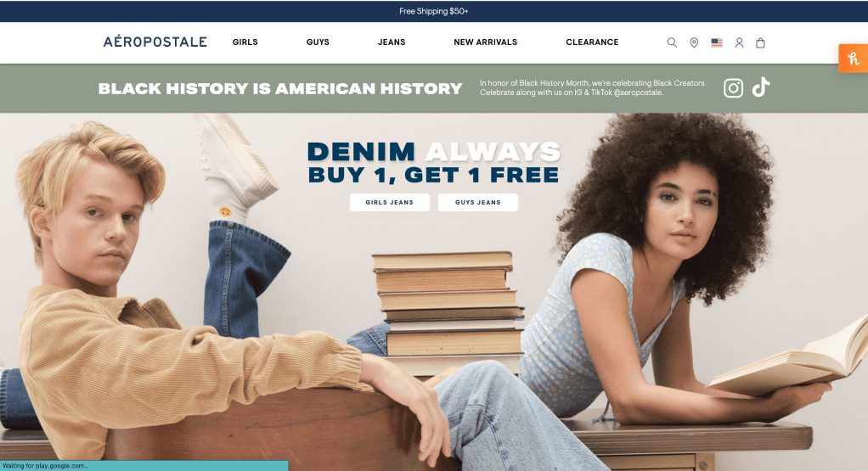Open the Guys menu

(318, 42)
